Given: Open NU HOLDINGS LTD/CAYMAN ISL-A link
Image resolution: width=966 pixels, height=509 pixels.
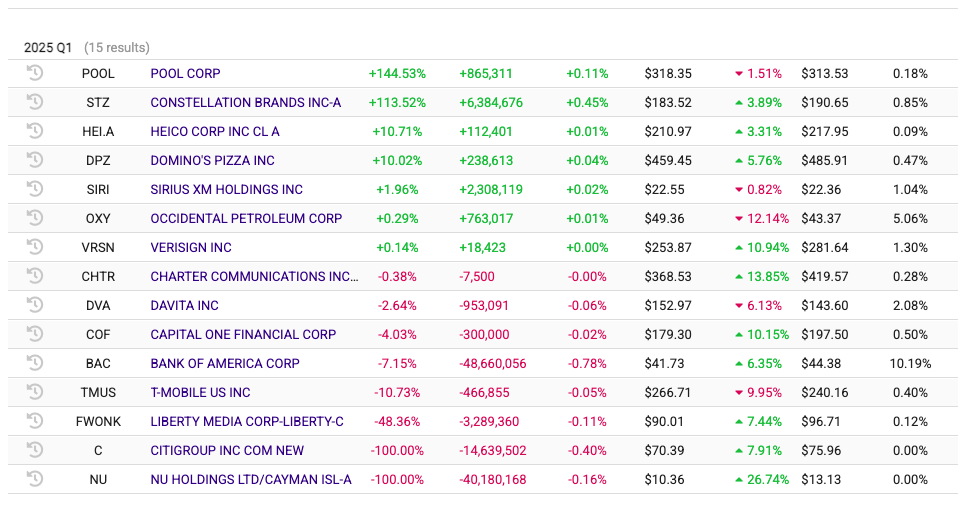Looking at the screenshot, I should (251, 480).
